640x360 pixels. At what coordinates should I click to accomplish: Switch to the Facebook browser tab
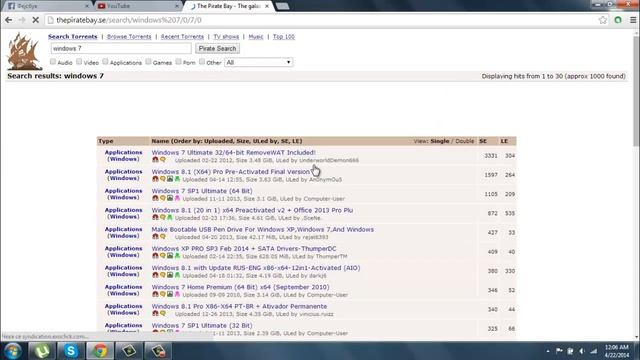[x=48, y=6]
